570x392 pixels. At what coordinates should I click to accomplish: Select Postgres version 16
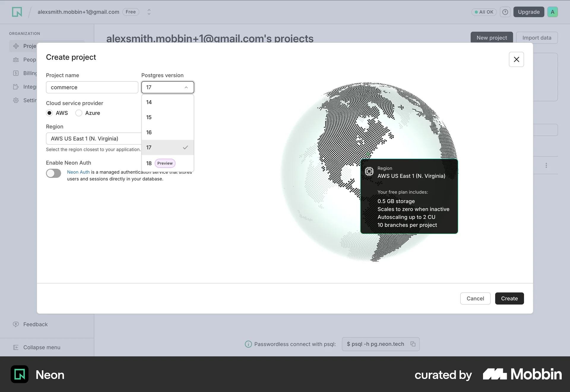168,132
